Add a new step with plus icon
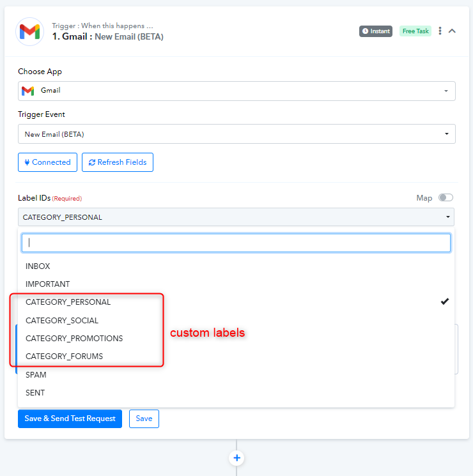 (236, 457)
